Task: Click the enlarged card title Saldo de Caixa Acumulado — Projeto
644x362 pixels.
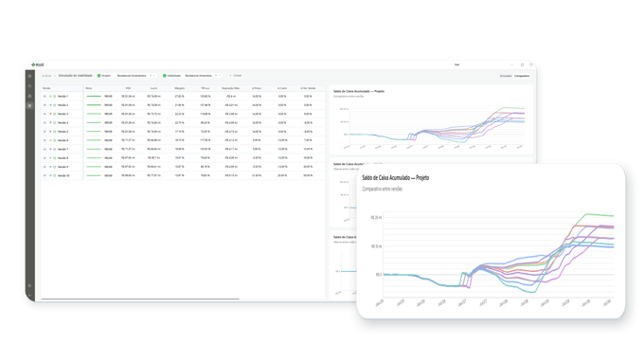Action: pos(396,178)
